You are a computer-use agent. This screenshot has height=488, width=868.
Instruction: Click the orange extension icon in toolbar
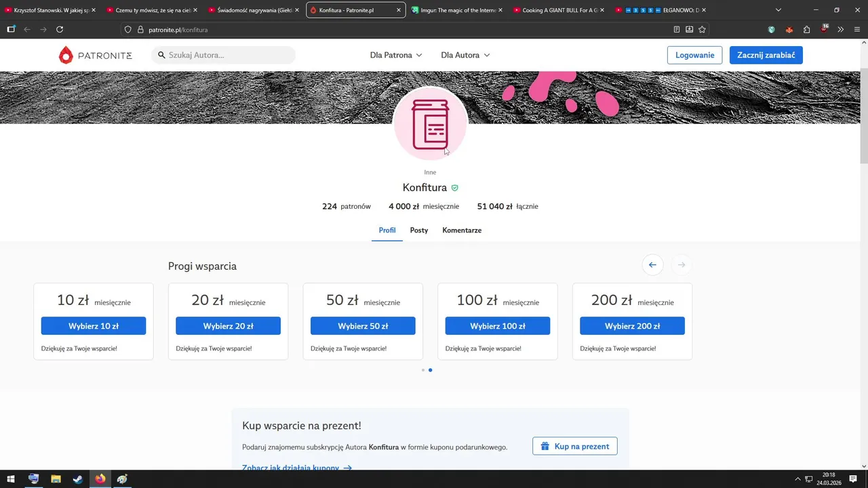789,30
